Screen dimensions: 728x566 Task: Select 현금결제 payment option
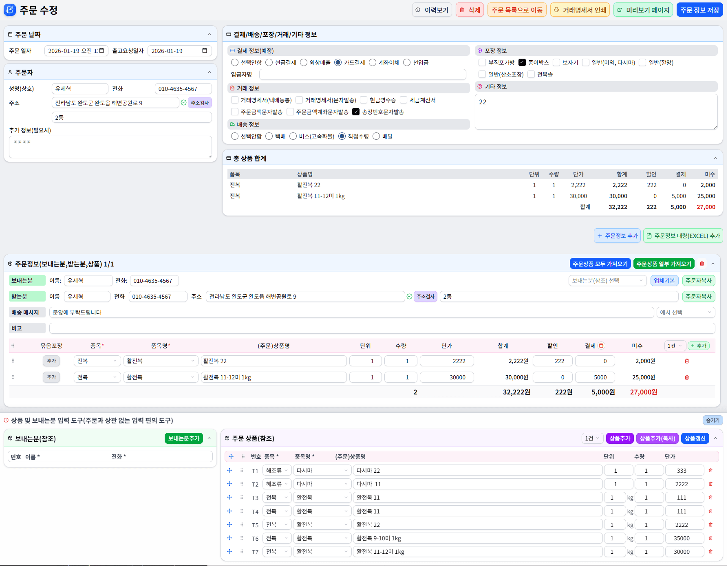[x=269, y=62]
